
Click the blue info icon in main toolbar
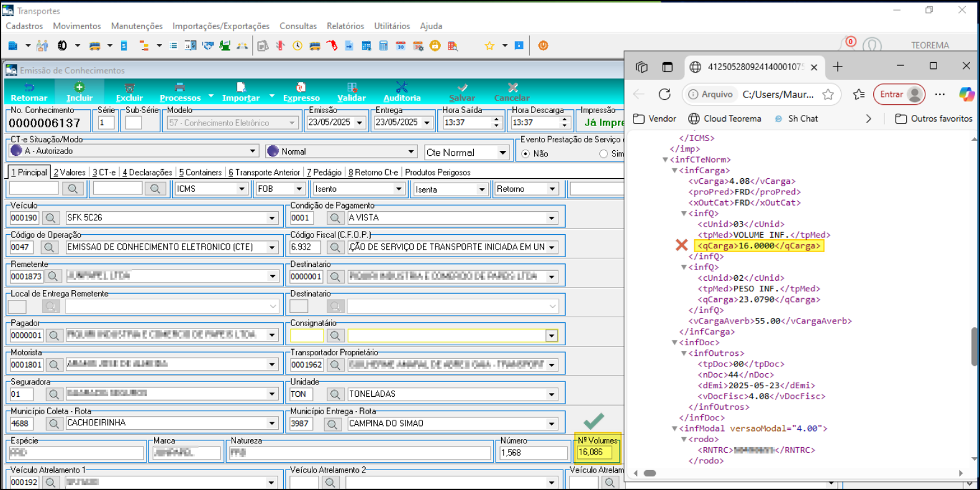[x=519, y=45]
